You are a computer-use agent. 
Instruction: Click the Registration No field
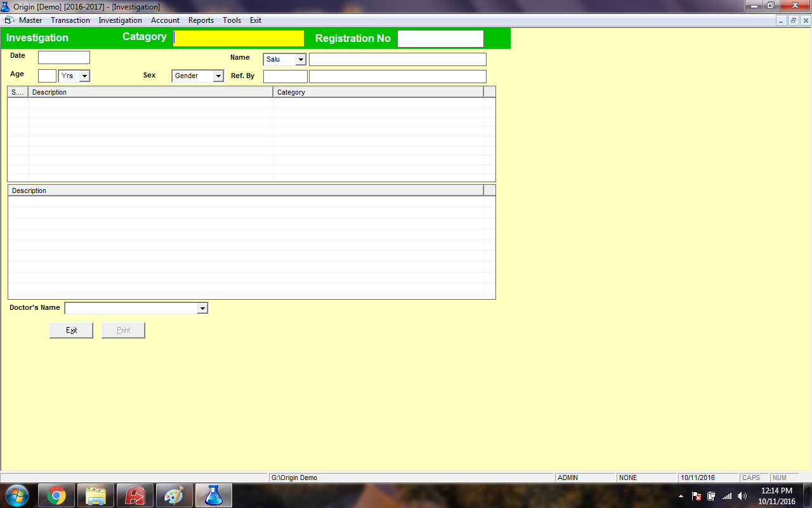pos(440,39)
